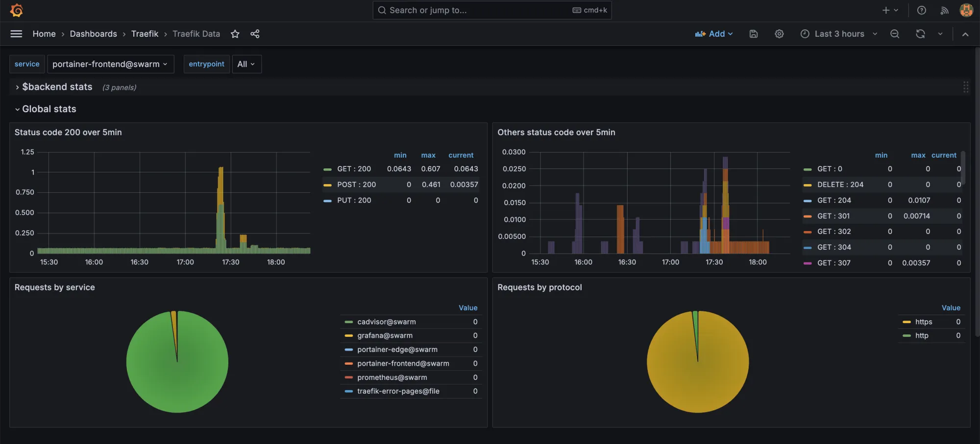980x444 pixels.
Task: Click the http protocol legend entry
Action: [922, 335]
